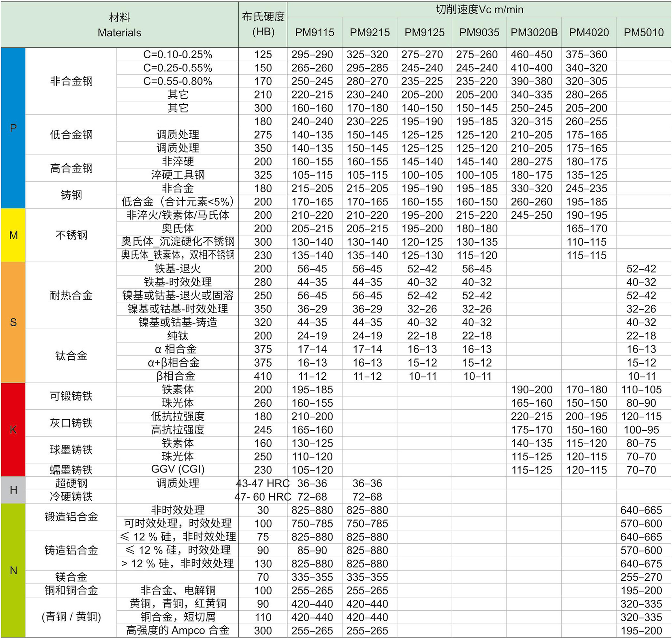This screenshot has height=638, width=672.
Task: Select the orange S category cell
Action: click(x=13, y=322)
